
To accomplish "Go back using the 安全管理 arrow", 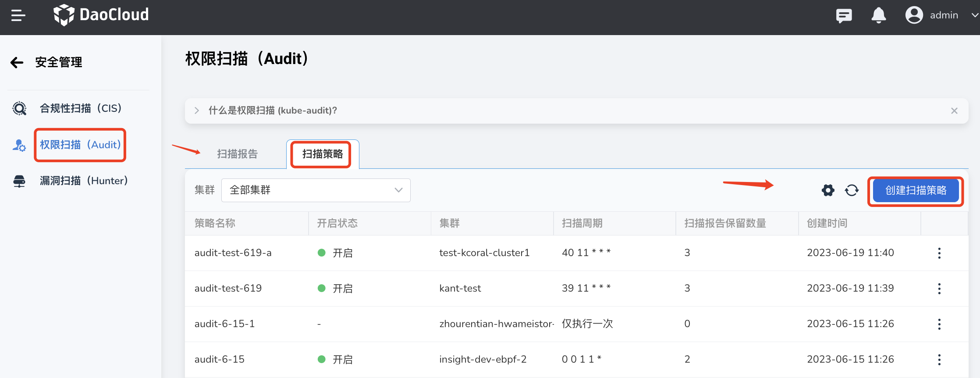I will pos(17,63).
